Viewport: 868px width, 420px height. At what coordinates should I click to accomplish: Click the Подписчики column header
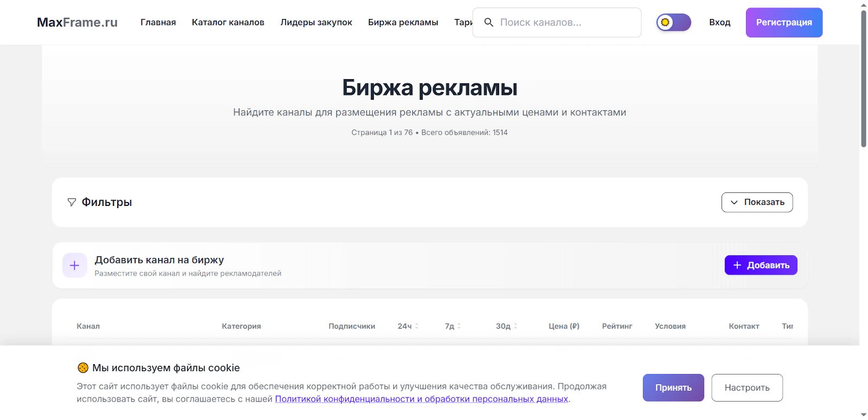(x=352, y=326)
